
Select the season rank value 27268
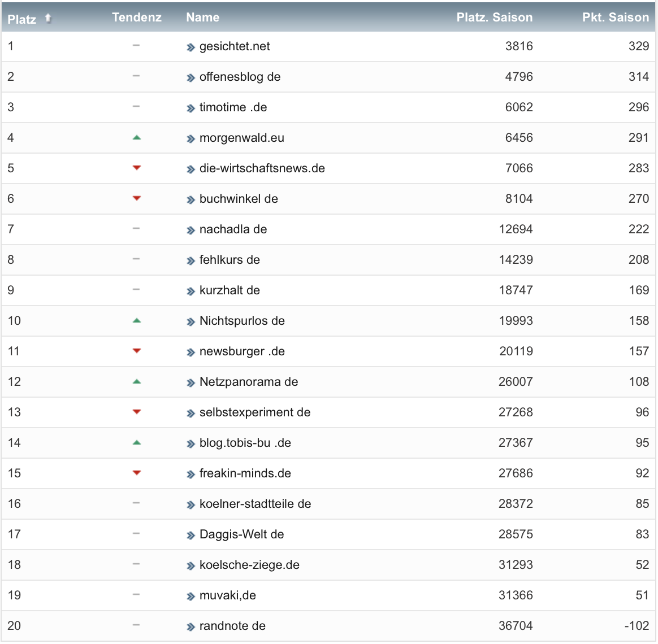[x=516, y=412]
